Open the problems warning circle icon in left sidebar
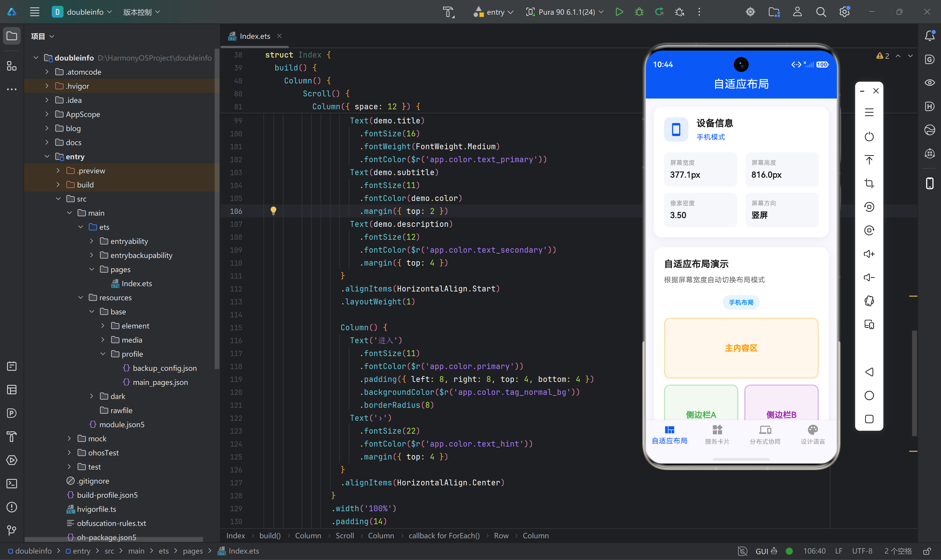The width and height of the screenshot is (941, 560). click(12, 507)
